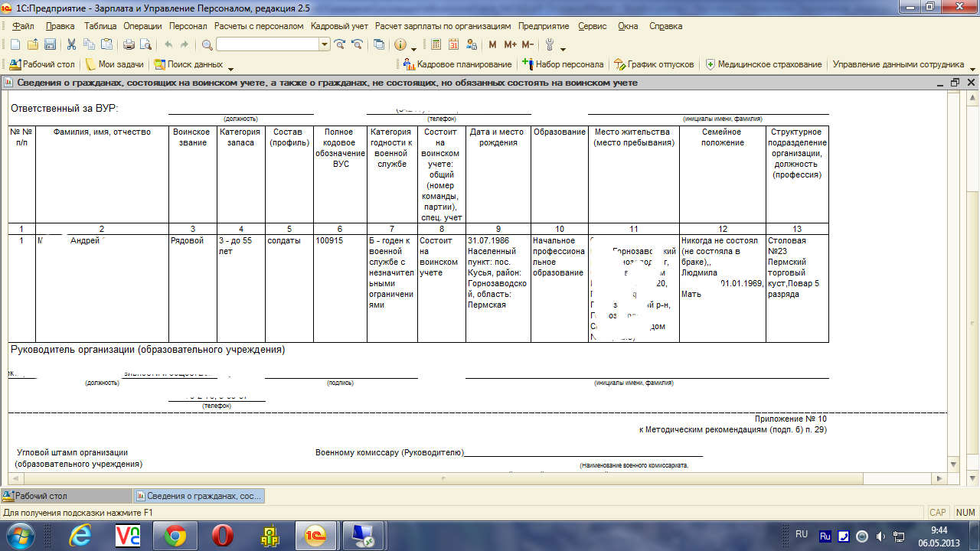
Task: Open the calendar icon
Action: pyautogui.click(x=454, y=44)
